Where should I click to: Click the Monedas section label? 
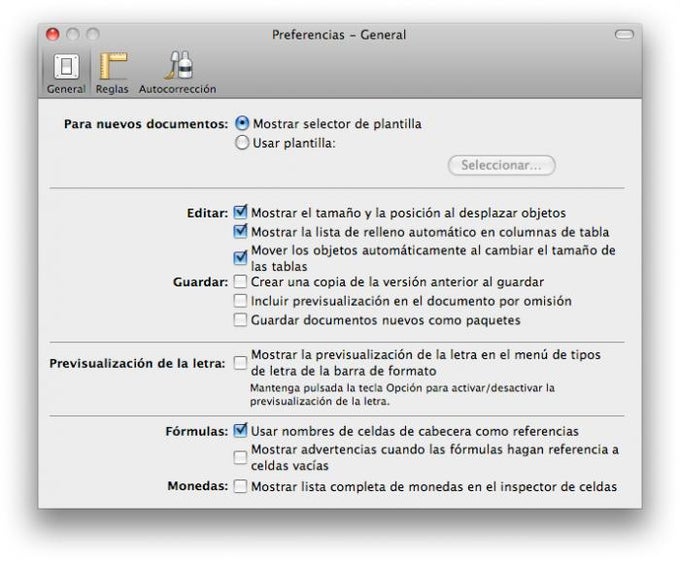pos(198,486)
